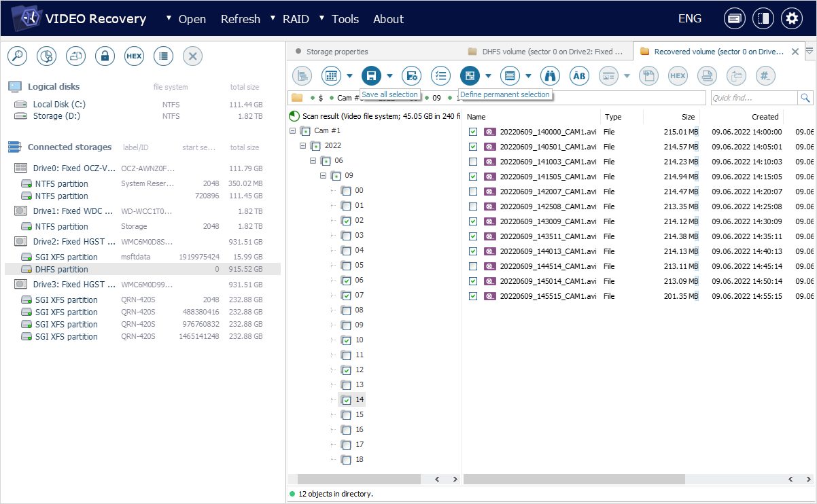Screen dimensions: 817x504
Task: Click the folder tree toggle icon
Action: pyautogui.click(x=302, y=75)
